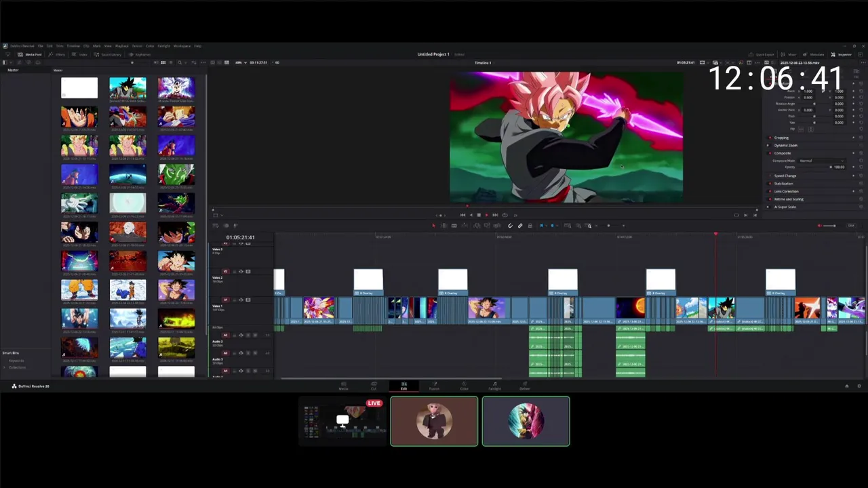
Task: Open the Composite Mode Normal dropdown
Action: (822, 161)
